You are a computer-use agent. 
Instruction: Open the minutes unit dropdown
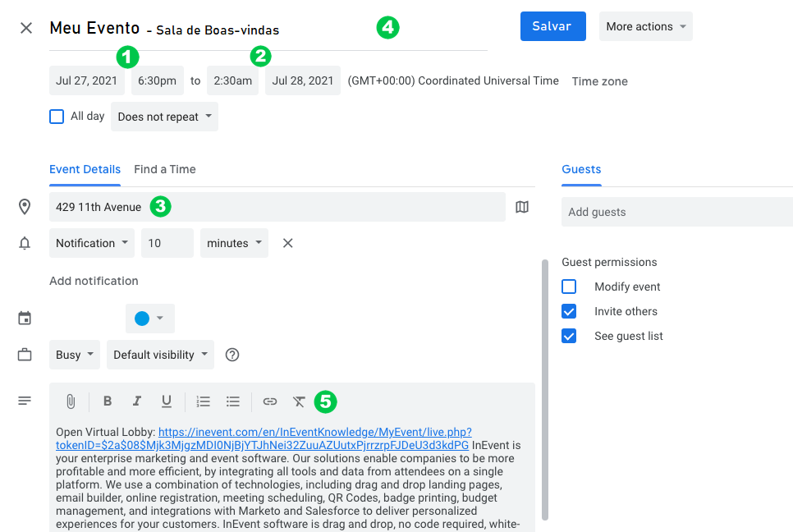(x=234, y=243)
